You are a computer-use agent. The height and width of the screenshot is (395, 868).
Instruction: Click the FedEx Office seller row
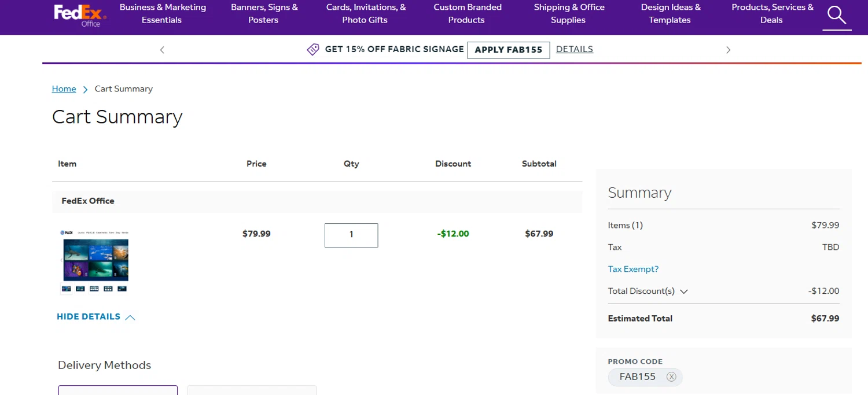point(317,201)
